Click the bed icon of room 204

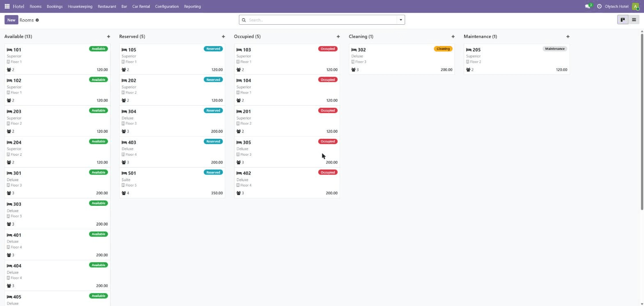pyautogui.click(x=9, y=143)
